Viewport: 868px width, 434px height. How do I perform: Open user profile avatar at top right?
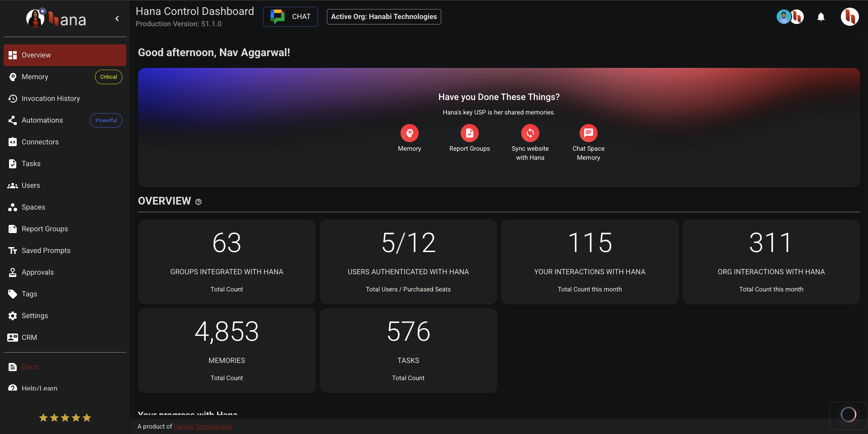coord(850,17)
